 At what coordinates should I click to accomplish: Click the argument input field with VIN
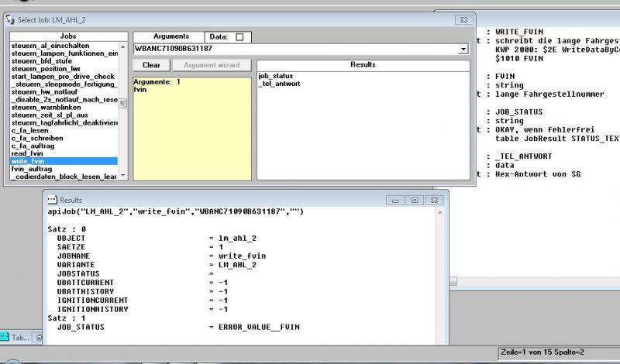point(294,49)
